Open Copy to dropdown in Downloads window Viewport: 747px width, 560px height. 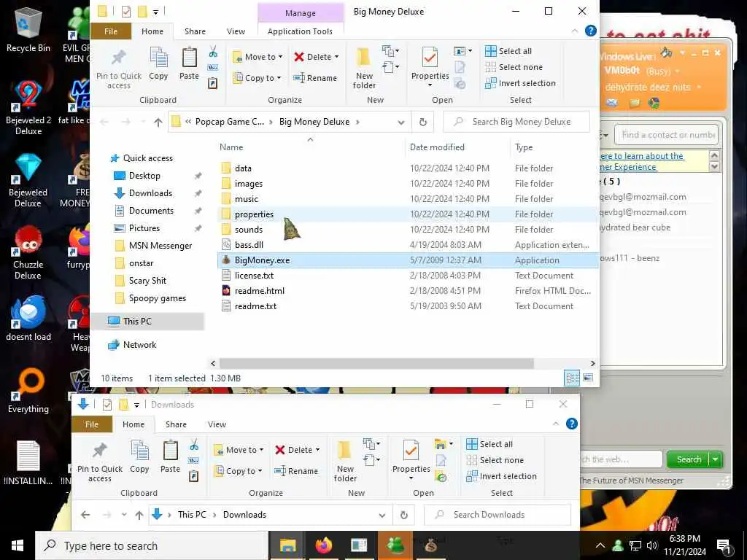click(x=239, y=471)
